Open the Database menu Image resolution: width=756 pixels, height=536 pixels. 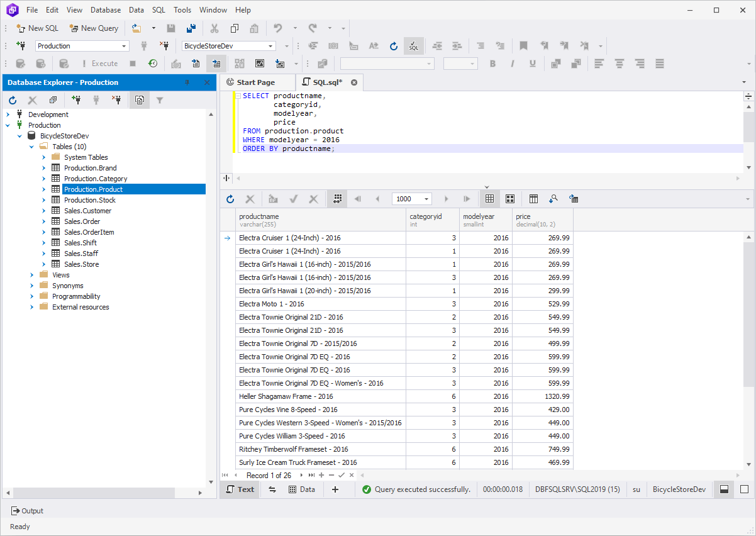tap(106, 10)
